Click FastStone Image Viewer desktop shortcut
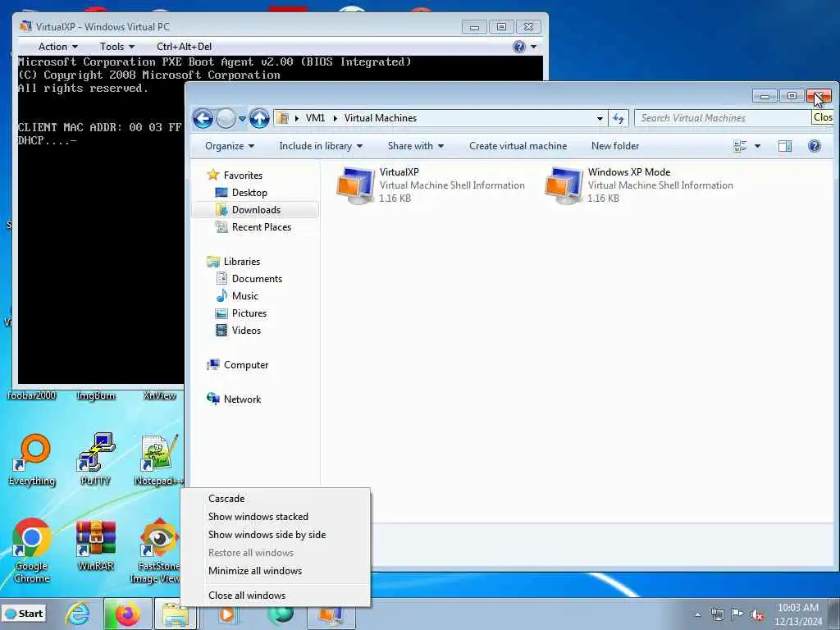 pos(157,550)
